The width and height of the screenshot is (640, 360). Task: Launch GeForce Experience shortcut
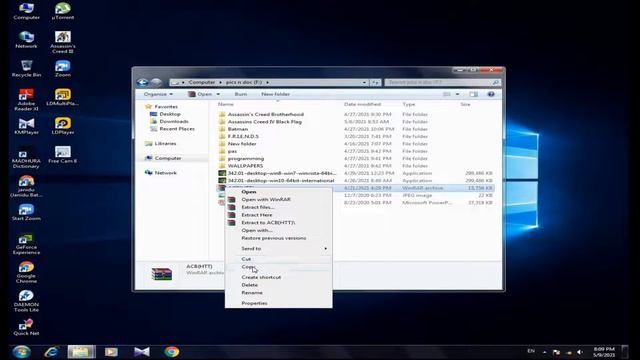pos(27,244)
